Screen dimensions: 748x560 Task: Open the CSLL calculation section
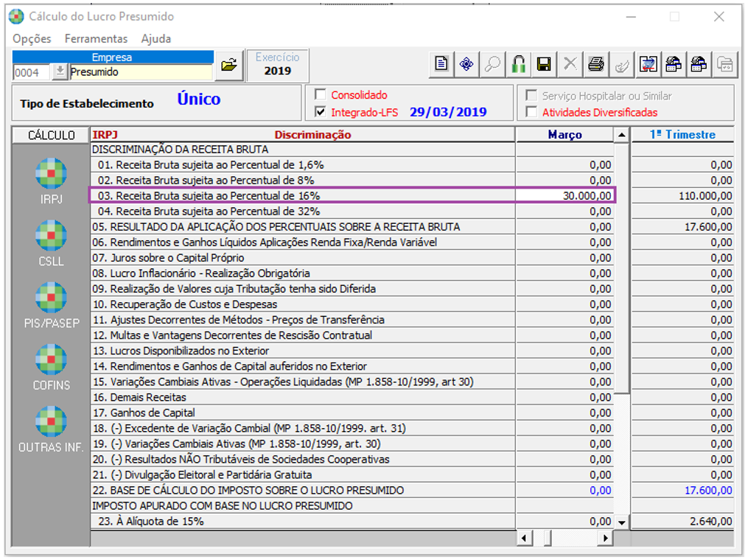(51, 244)
